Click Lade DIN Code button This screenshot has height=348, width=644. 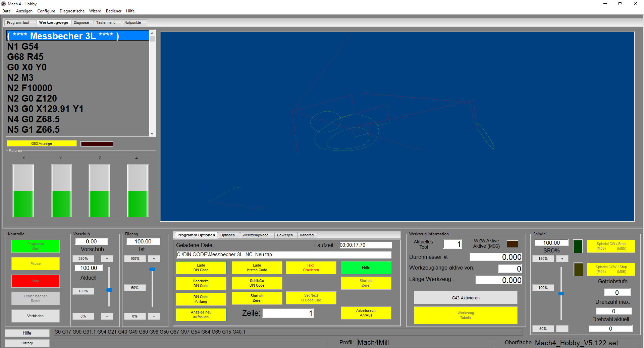tap(201, 268)
